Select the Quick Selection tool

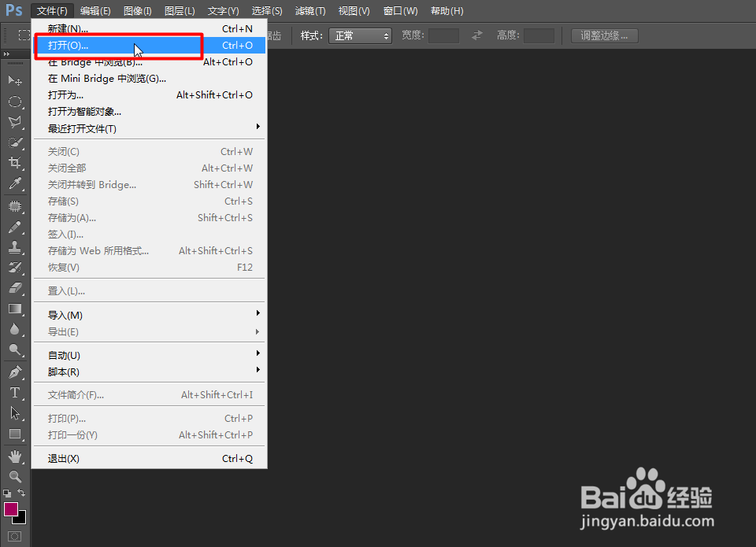tap(15, 142)
